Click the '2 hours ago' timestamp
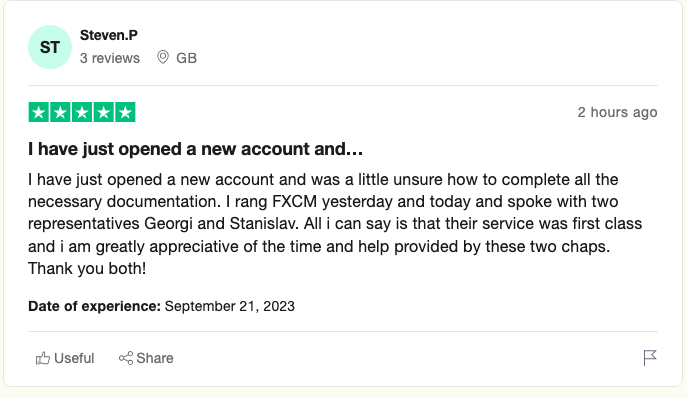This screenshot has height=398, width=687. pos(617,112)
